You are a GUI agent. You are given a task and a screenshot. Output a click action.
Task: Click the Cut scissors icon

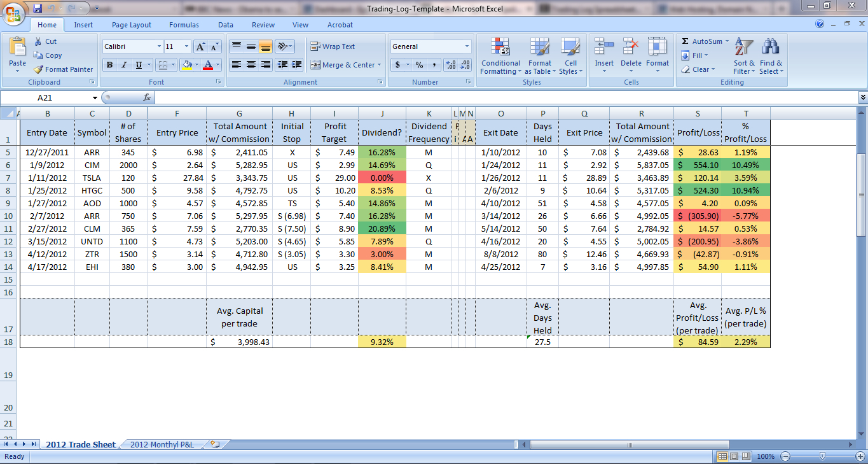pyautogui.click(x=39, y=41)
